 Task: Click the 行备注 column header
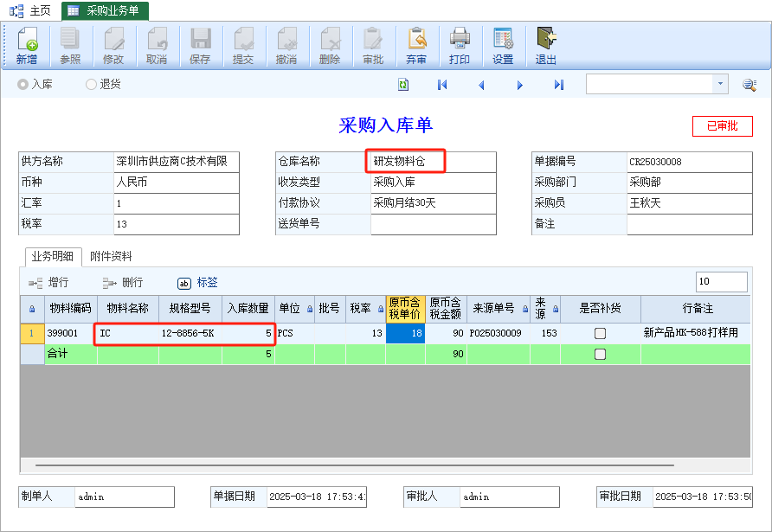tap(695, 309)
